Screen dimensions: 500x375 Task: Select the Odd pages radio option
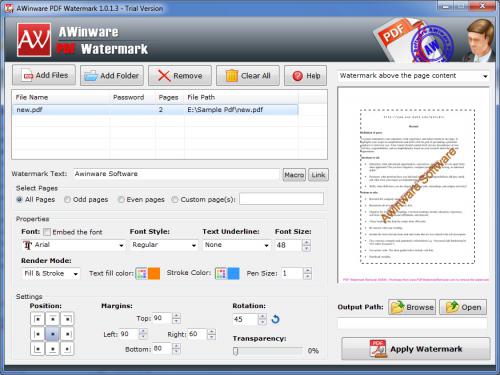(x=67, y=199)
